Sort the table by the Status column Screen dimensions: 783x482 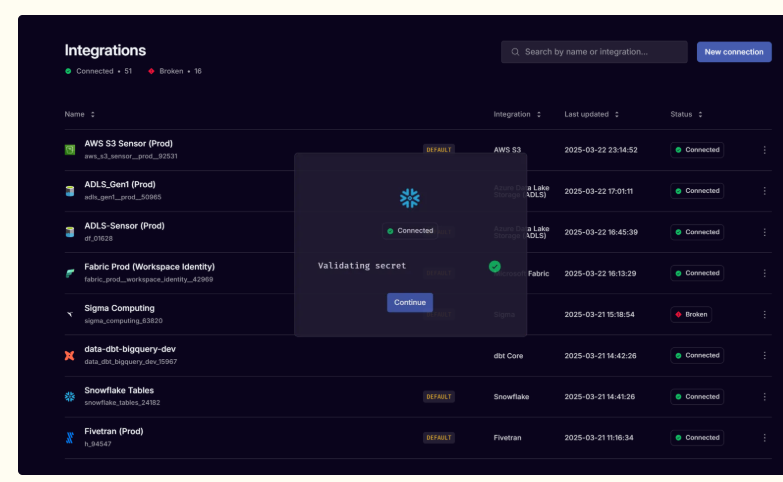click(686, 114)
